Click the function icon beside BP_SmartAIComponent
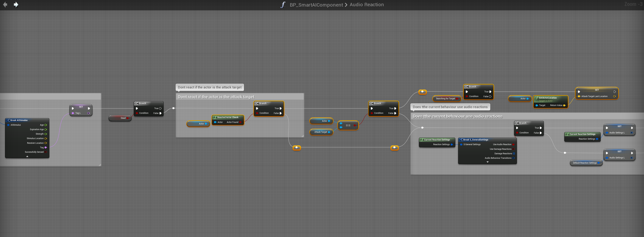This screenshot has height=237, width=644. tap(283, 5)
